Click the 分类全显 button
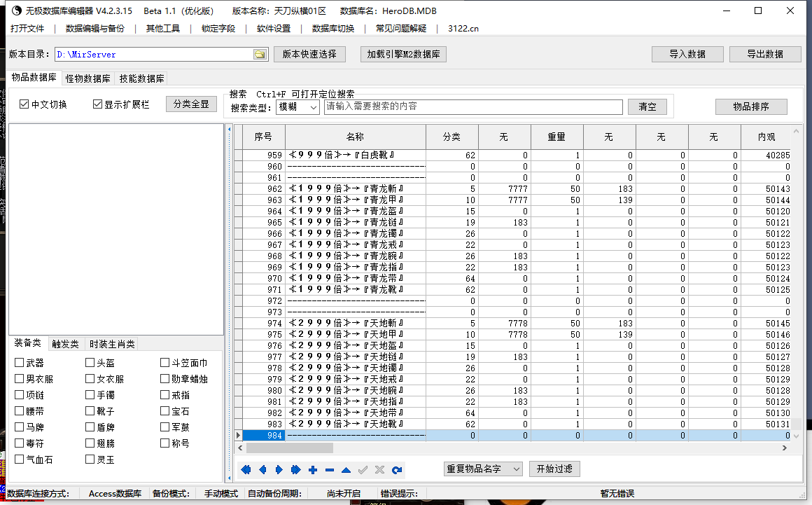Viewport: 812px width, 505px height. [191, 104]
